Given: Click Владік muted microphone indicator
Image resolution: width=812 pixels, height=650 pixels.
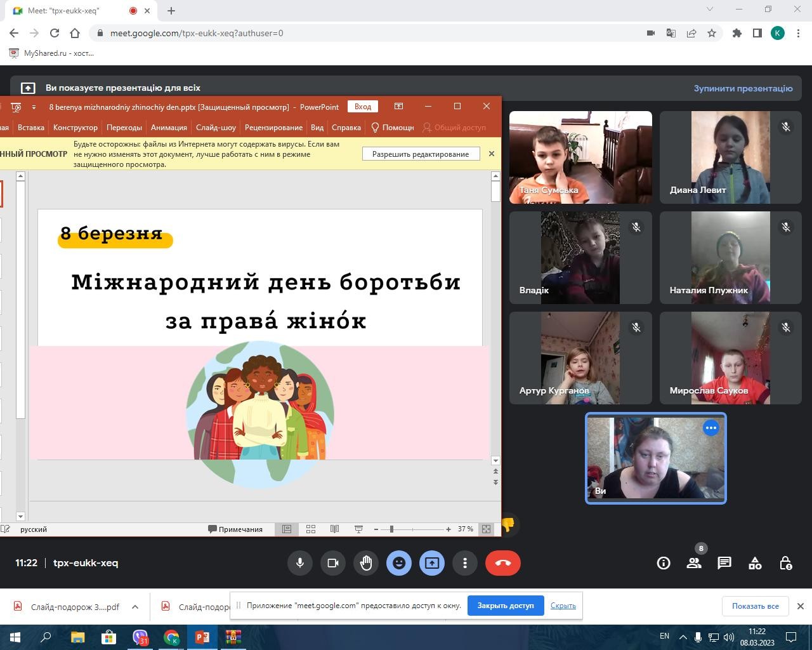Looking at the screenshot, I should [636, 227].
